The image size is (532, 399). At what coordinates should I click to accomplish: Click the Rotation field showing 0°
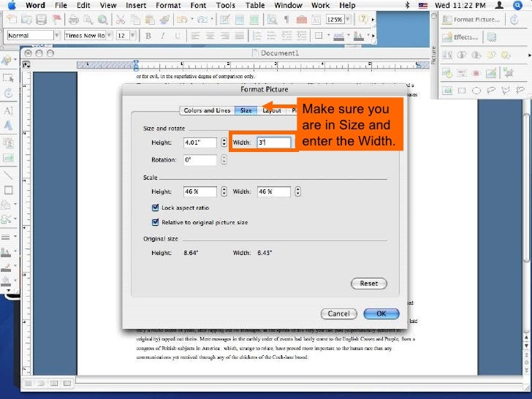(199, 159)
